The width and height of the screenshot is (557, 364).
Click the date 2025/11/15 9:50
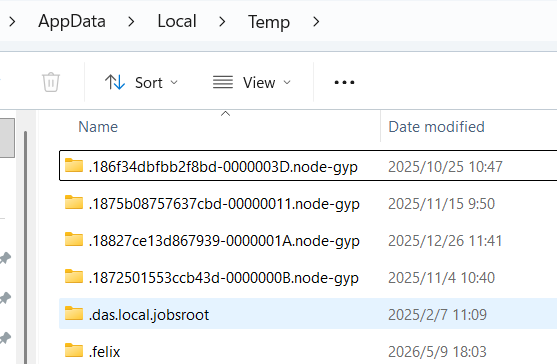point(441,203)
